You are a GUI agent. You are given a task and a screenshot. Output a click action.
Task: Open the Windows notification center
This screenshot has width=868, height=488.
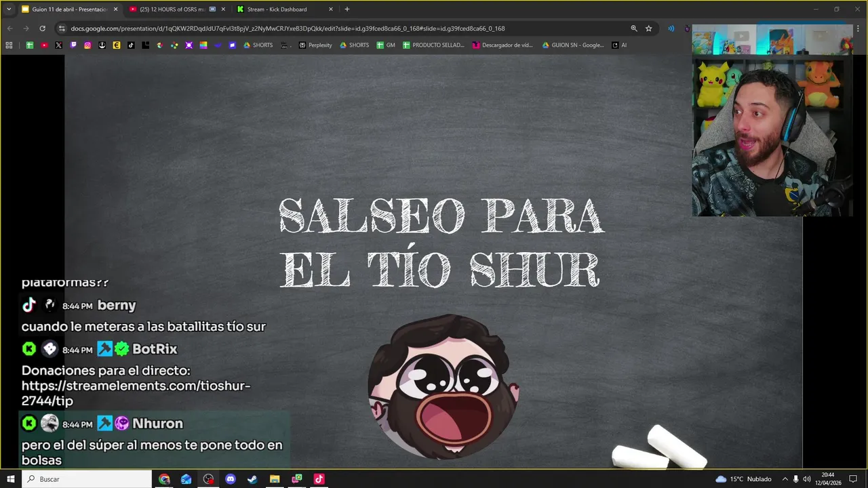coord(853,479)
